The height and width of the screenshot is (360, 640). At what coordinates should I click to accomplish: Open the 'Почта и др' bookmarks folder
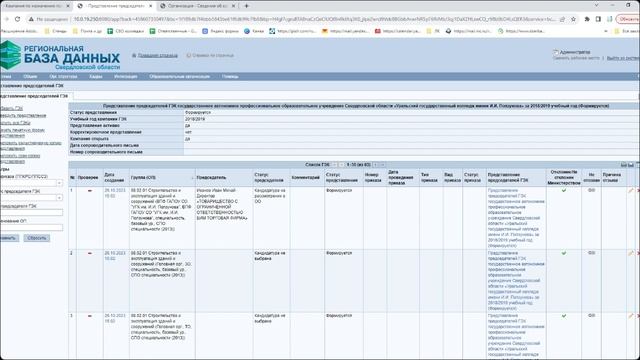coord(87,31)
